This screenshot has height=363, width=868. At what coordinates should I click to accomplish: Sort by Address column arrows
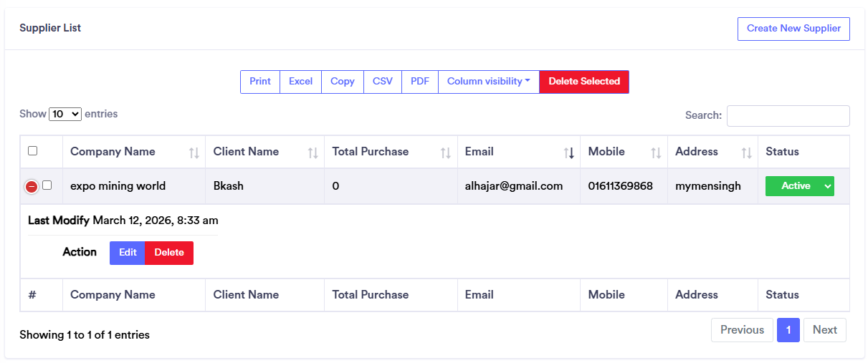tap(747, 153)
